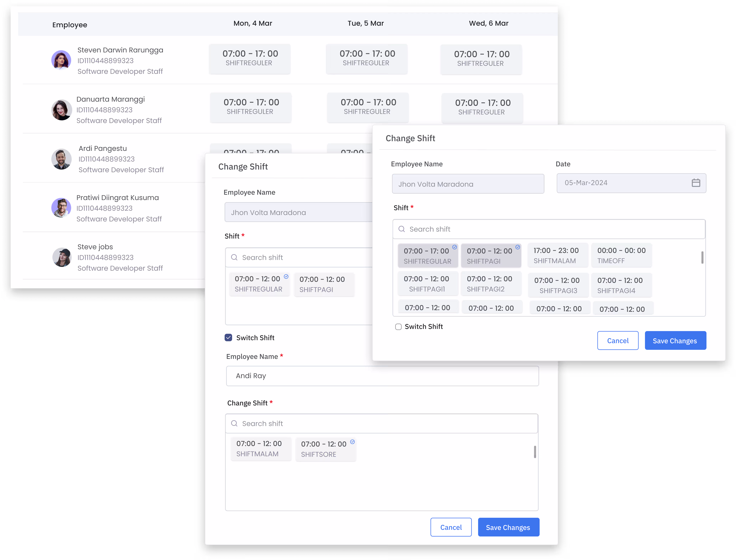The height and width of the screenshot is (560, 753).
Task: Click the Andi Ray employee name field
Action: [x=382, y=376]
